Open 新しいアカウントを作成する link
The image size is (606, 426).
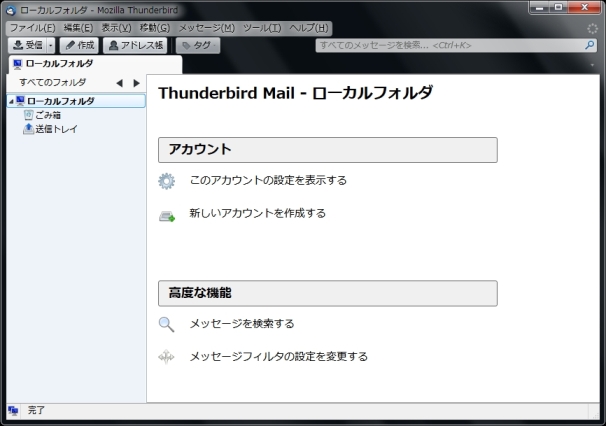[x=258, y=213]
